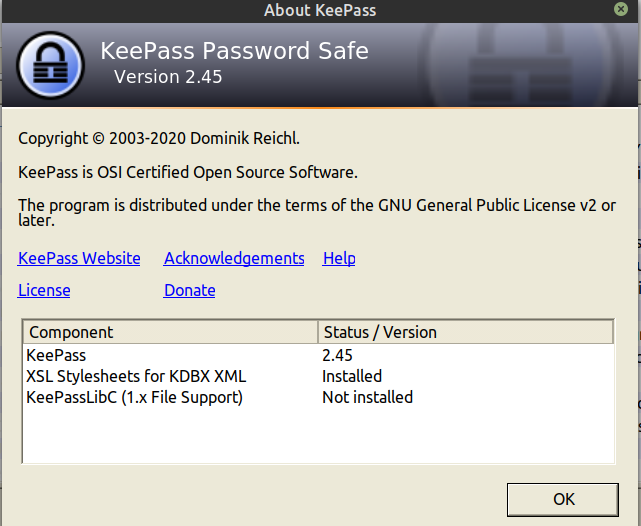Open the KeePass Website link
The height and width of the screenshot is (526, 641).
point(79,258)
